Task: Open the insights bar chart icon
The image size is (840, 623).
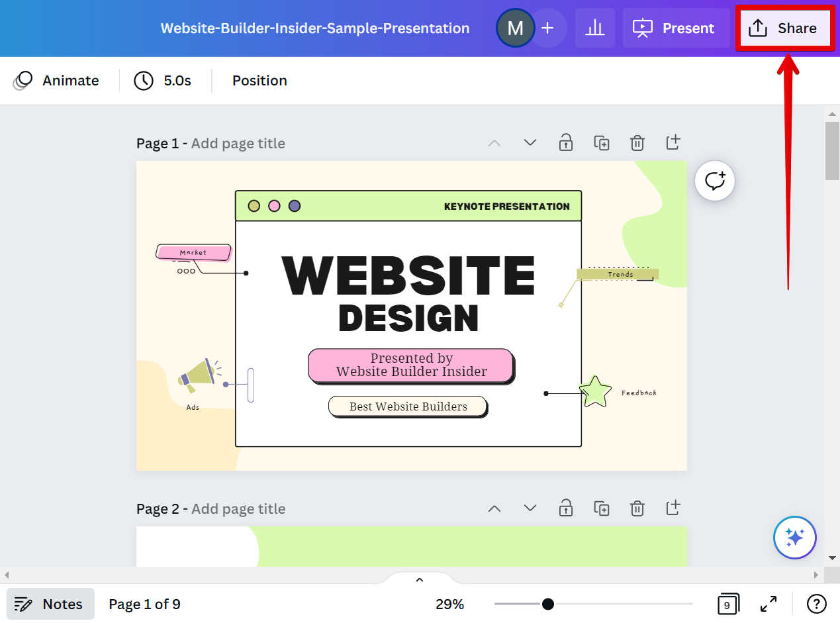Action: click(594, 28)
